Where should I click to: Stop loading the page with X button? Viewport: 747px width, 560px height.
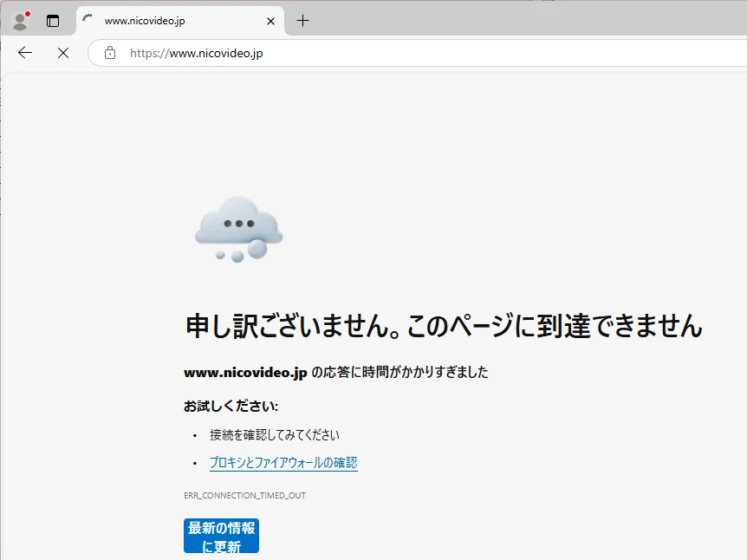click(62, 53)
